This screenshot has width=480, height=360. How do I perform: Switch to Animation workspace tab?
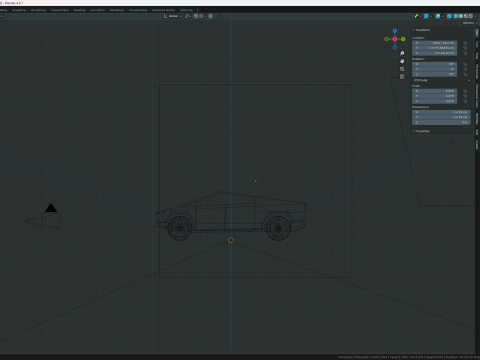point(98,10)
